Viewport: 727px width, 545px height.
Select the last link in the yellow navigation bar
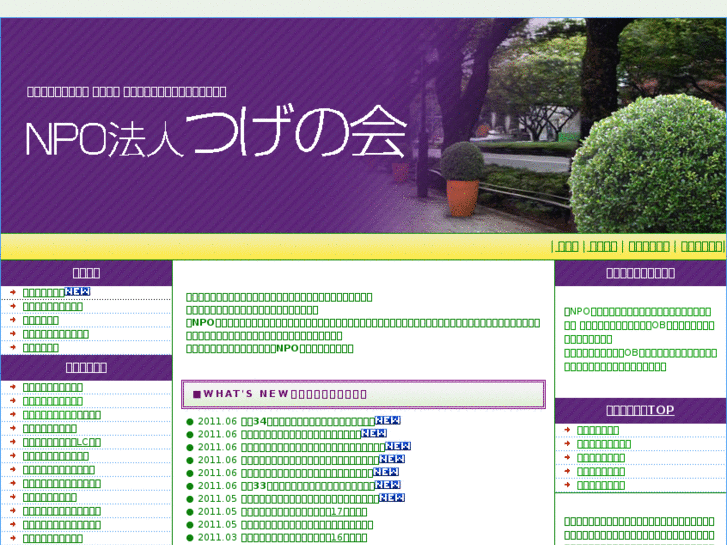[701, 247]
